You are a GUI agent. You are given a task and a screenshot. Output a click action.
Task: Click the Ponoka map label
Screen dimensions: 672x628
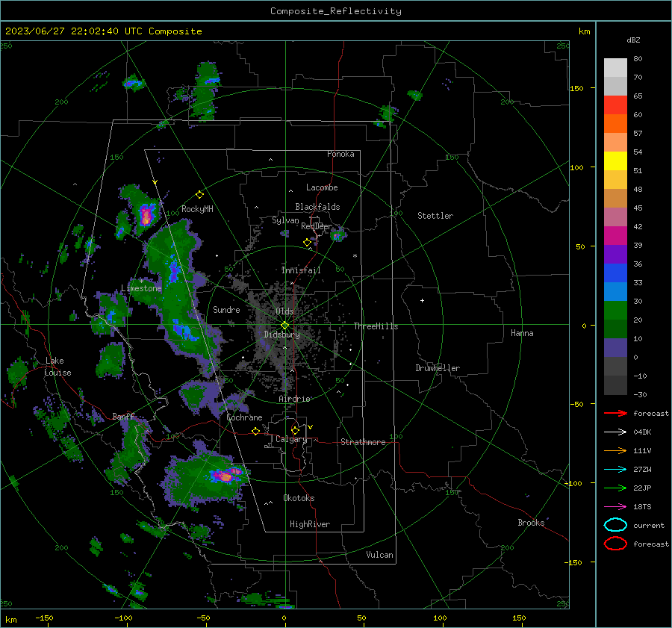point(340,154)
